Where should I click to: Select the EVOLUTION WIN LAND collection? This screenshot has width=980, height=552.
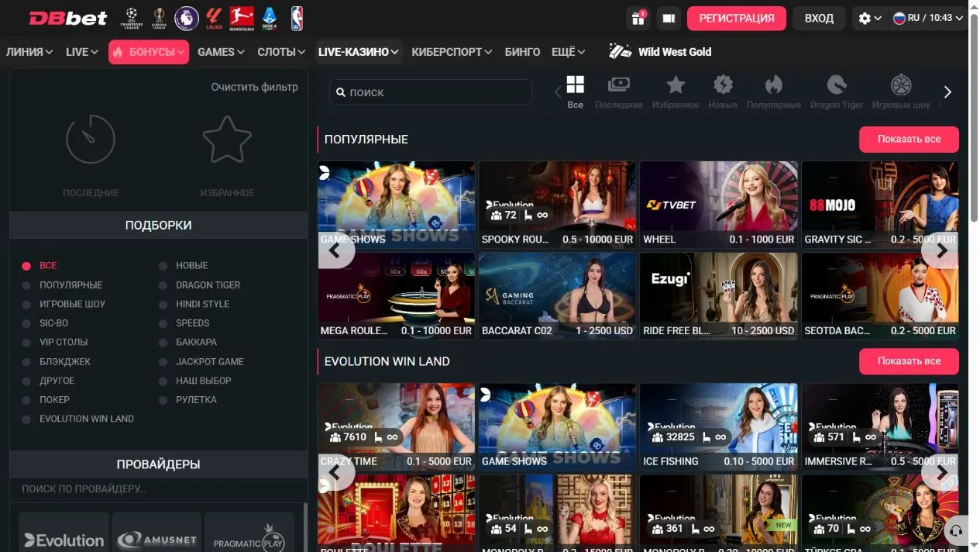click(87, 419)
